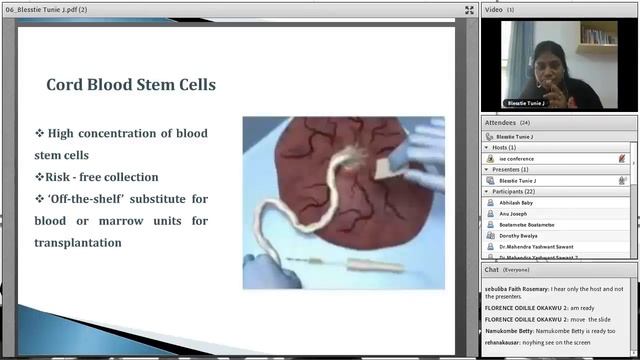Image resolution: width=640 pixels, height=360 pixels.
Task: Click the attendees list vertical scrollbar
Action: pyautogui.click(x=633, y=200)
